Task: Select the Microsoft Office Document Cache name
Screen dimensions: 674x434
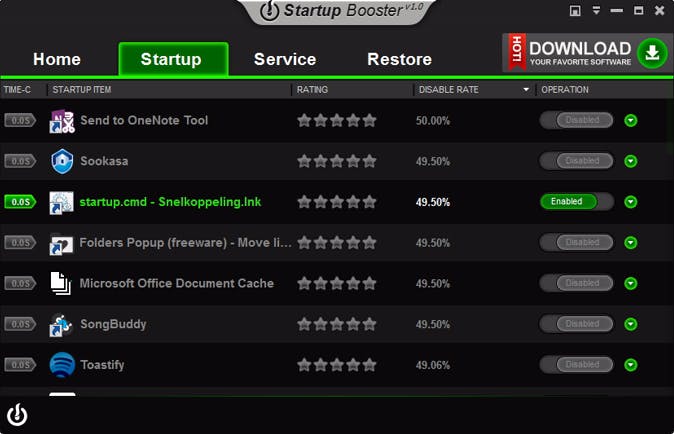Action: [177, 284]
